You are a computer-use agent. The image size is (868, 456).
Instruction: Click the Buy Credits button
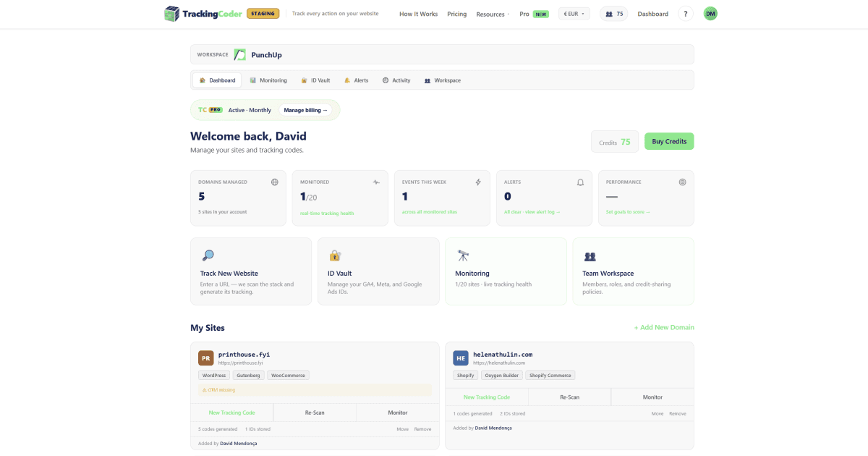point(669,141)
